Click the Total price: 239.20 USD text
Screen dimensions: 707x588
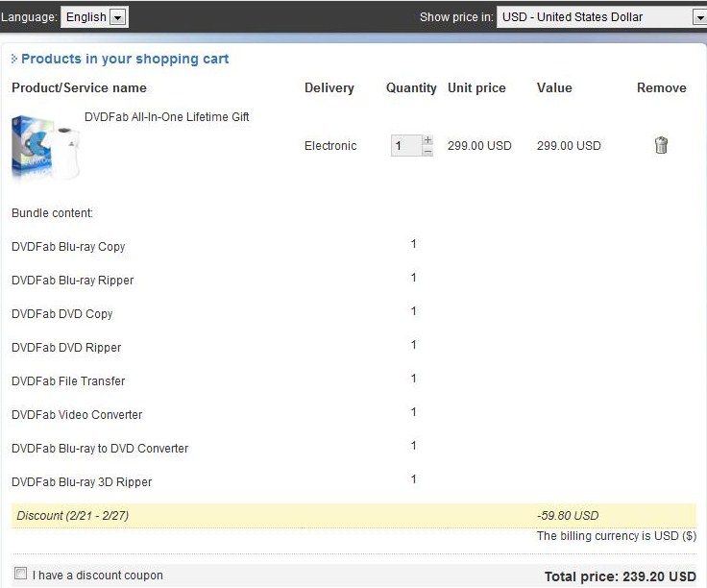(621, 576)
